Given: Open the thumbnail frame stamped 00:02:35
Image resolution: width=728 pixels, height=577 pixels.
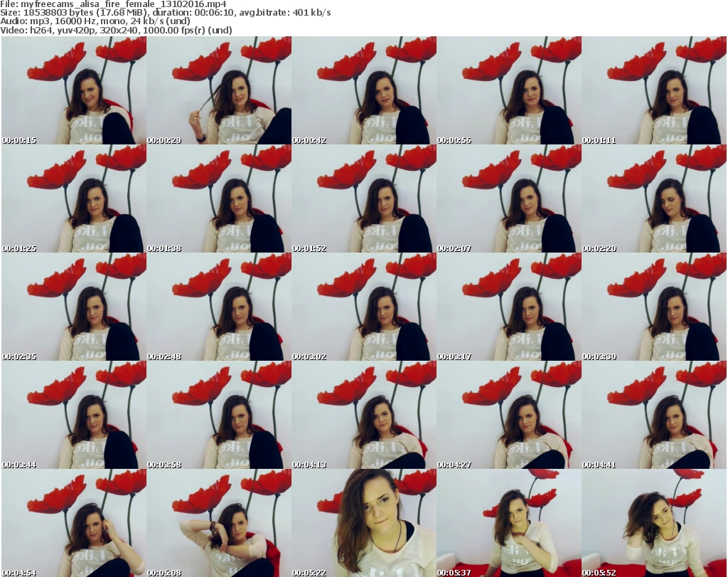Looking at the screenshot, I should click(74, 307).
